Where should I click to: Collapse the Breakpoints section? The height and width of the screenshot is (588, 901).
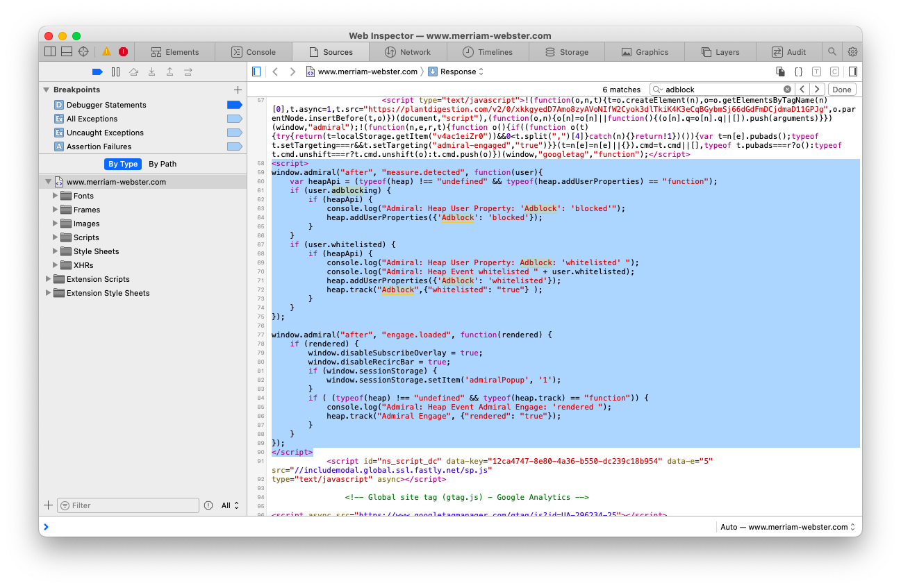click(47, 90)
